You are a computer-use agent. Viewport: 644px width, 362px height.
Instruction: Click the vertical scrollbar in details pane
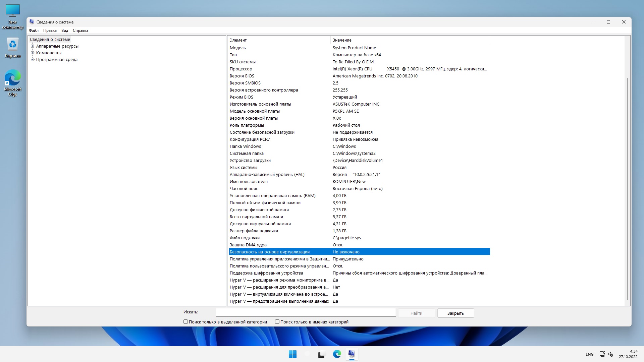coord(627,188)
